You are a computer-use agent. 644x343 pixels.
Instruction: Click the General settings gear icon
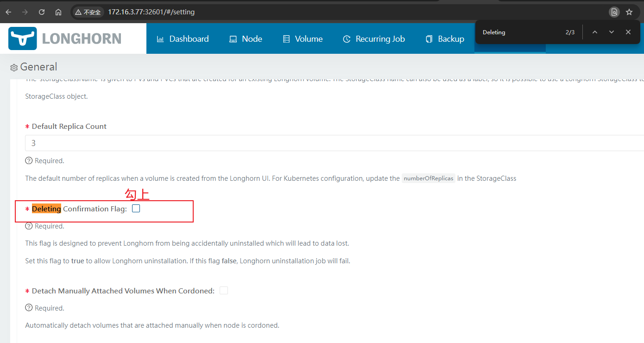pos(14,68)
